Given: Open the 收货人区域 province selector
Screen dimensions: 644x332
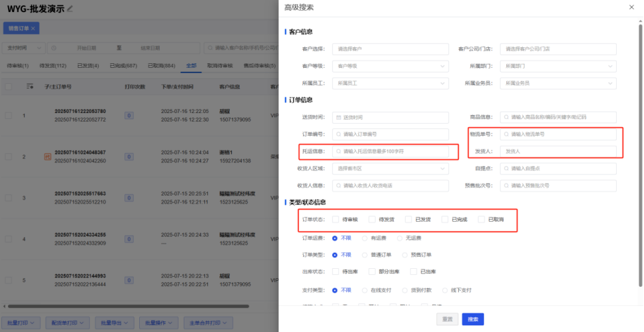Looking at the screenshot, I should point(390,169).
